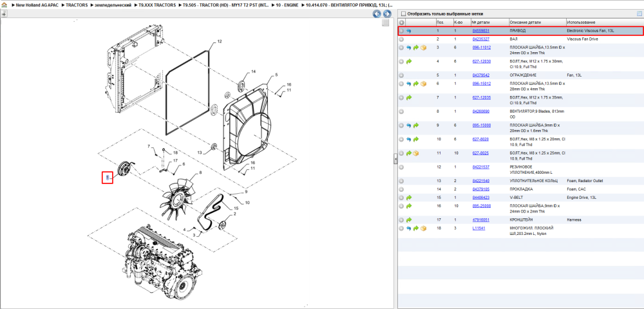
Task: Click blue arrow icon in row 895-15008
Action: click(x=409, y=125)
